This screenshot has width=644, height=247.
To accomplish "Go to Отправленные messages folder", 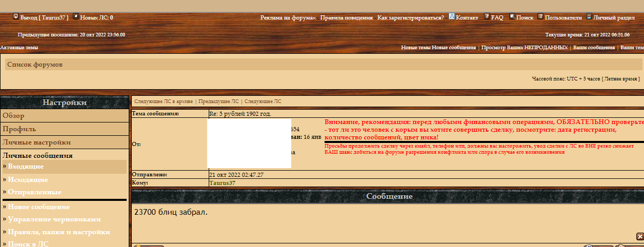I will click(x=34, y=192).
